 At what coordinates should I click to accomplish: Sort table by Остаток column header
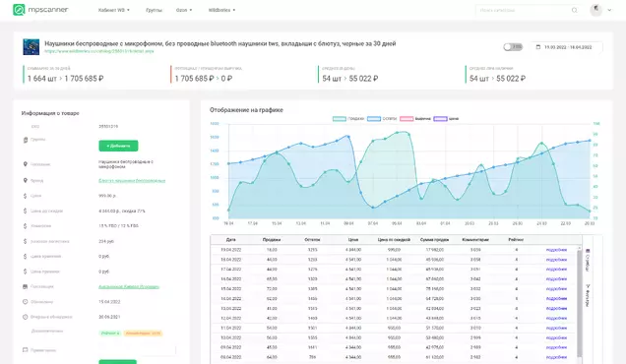click(312, 239)
